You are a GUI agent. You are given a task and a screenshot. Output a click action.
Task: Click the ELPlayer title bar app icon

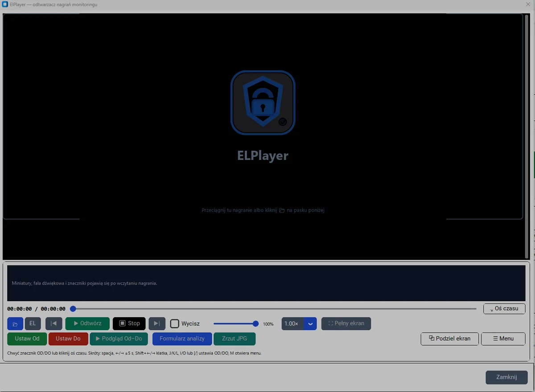pos(5,4)
